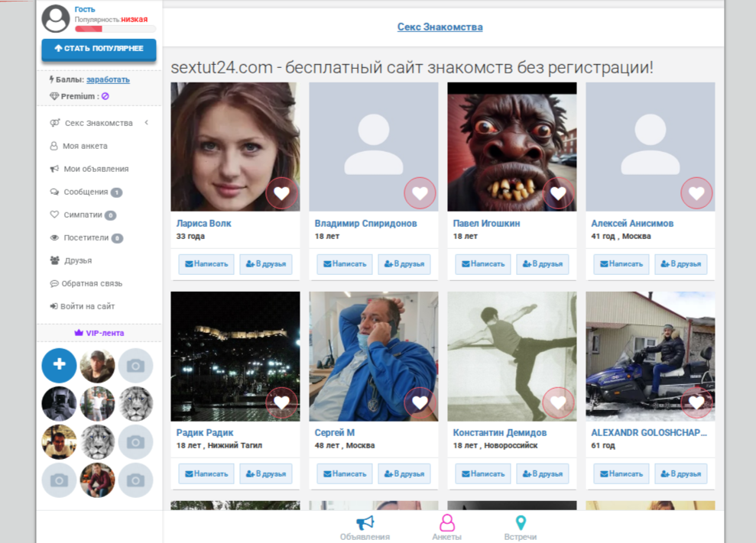Viewport: 756px width, 543px height.
Task: Click the guest avatar icon
Action: (56, 19)
